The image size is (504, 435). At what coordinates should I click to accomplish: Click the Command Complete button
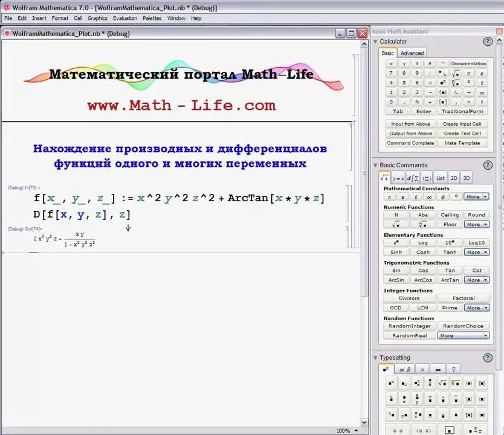click(x=410, y=143)
